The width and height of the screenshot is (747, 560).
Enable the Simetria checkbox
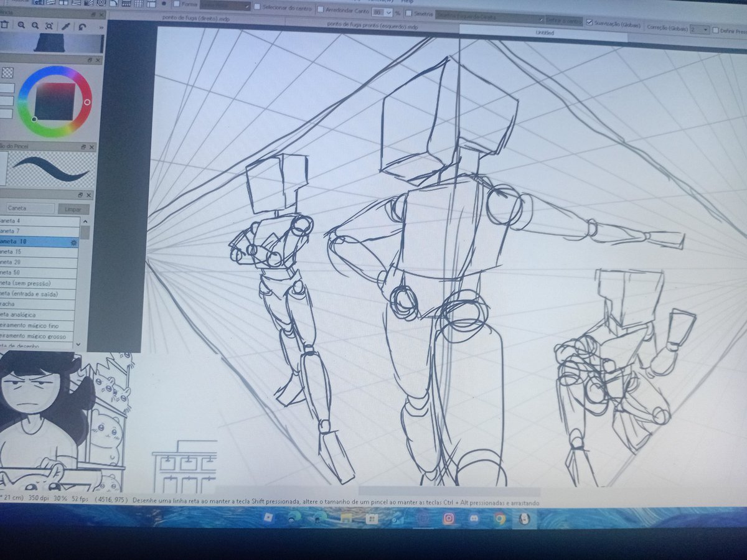pyautogui.click(x=409, y=12)
